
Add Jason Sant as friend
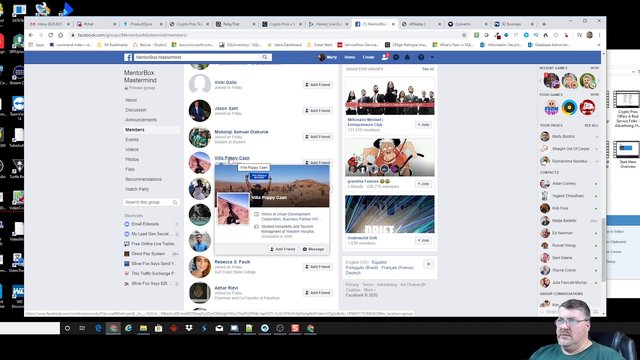[x=318, y=111]
